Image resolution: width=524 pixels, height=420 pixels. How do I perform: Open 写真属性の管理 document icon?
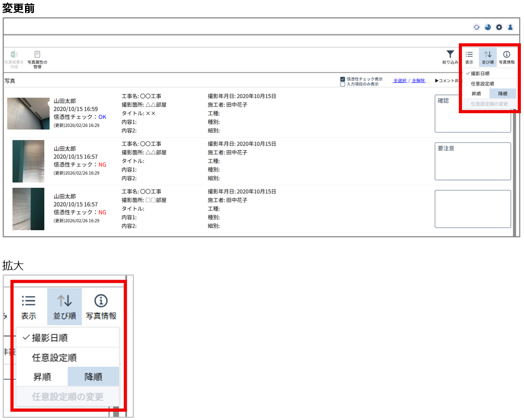tap(38, 55)
